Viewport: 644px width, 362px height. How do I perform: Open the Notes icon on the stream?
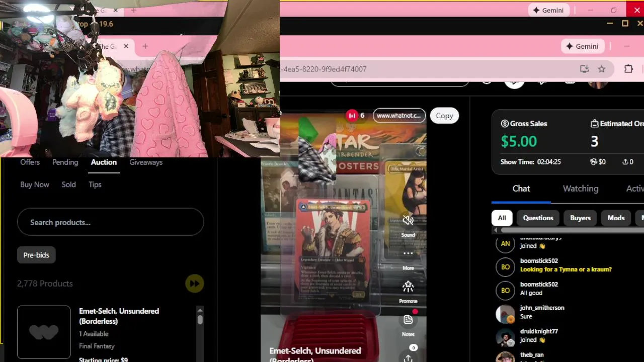pyautogui.click(x=408, y=320)
